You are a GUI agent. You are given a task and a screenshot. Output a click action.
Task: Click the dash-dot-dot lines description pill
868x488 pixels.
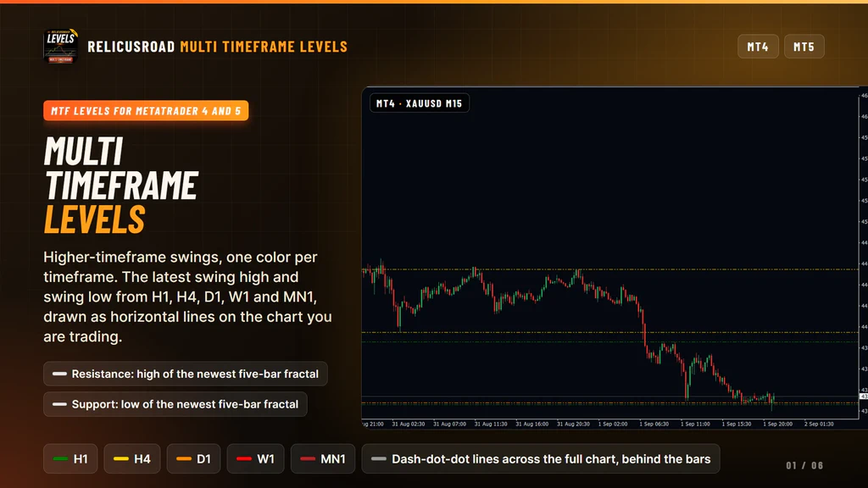(x=541, y=458)
